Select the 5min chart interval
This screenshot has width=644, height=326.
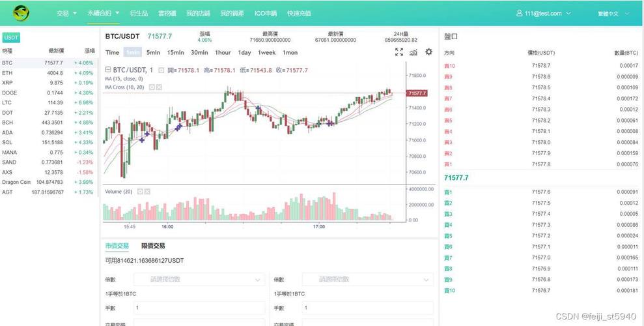[x=153, y=52]
